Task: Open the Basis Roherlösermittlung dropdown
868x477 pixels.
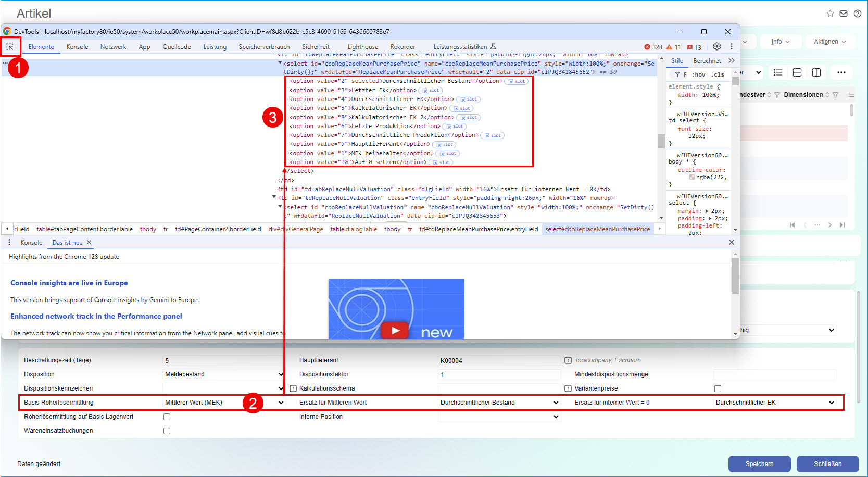Action: click(224, 403)
